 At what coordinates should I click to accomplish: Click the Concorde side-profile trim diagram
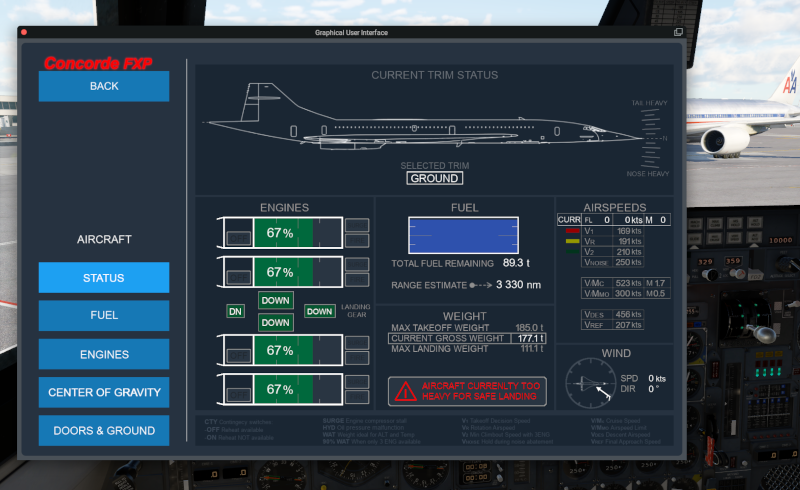423,117
